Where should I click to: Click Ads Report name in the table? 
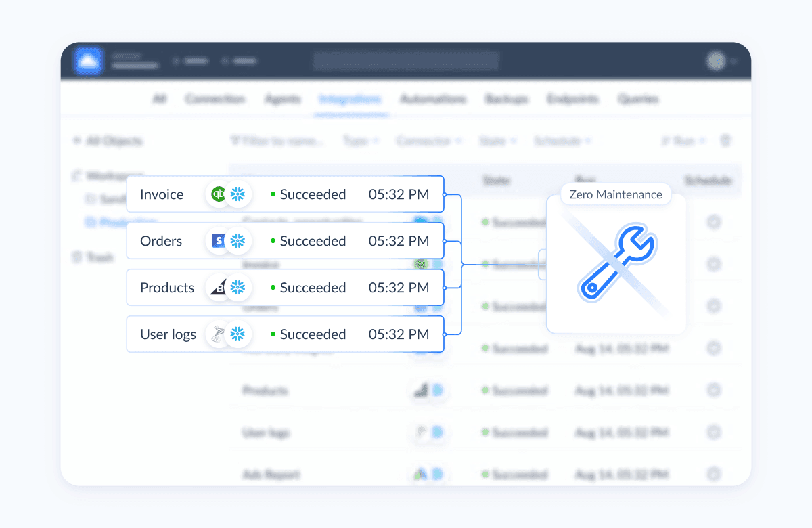(x=271, y=475)
